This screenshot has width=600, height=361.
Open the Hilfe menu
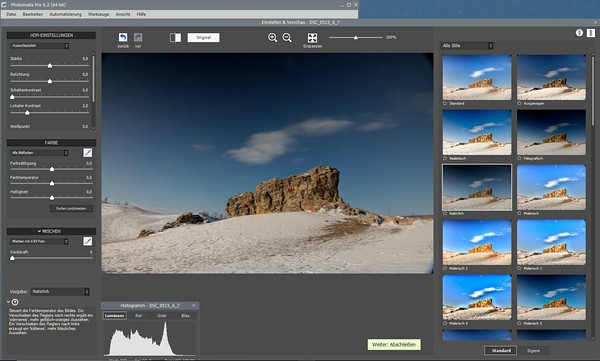pos(141,14)
